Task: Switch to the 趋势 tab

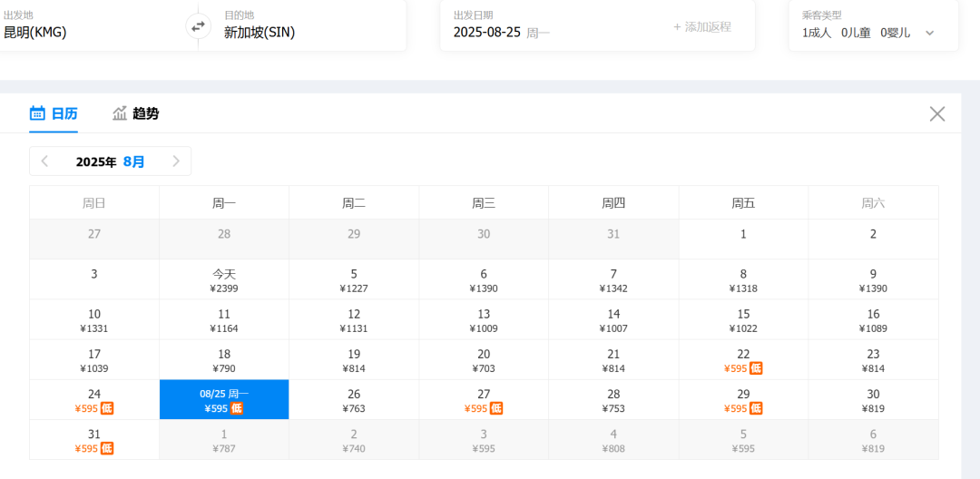Action: (x=135, y=113)
